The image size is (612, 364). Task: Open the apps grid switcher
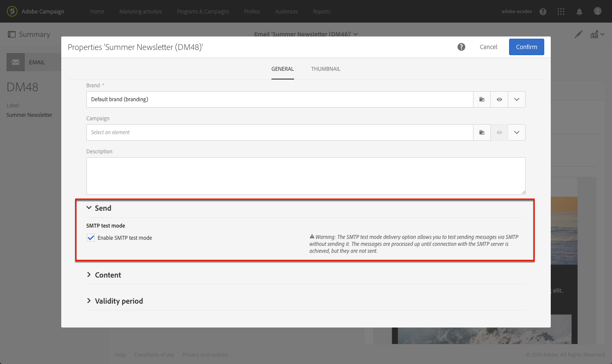coord(561,12)
